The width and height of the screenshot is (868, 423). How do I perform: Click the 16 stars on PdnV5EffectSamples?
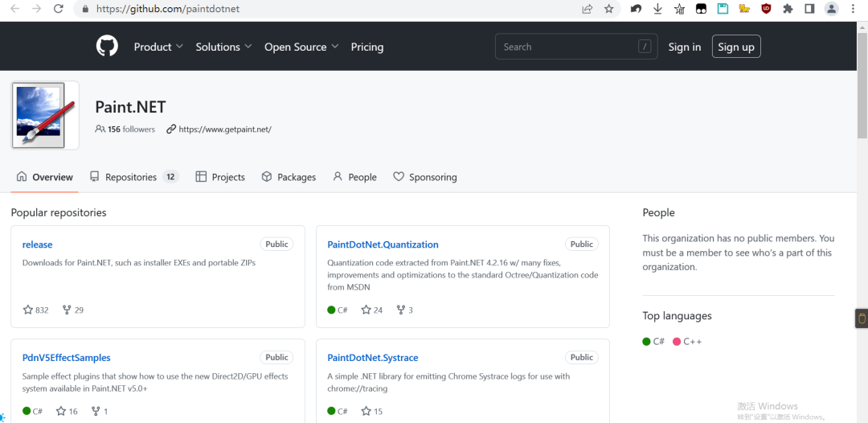coord(67,412)
